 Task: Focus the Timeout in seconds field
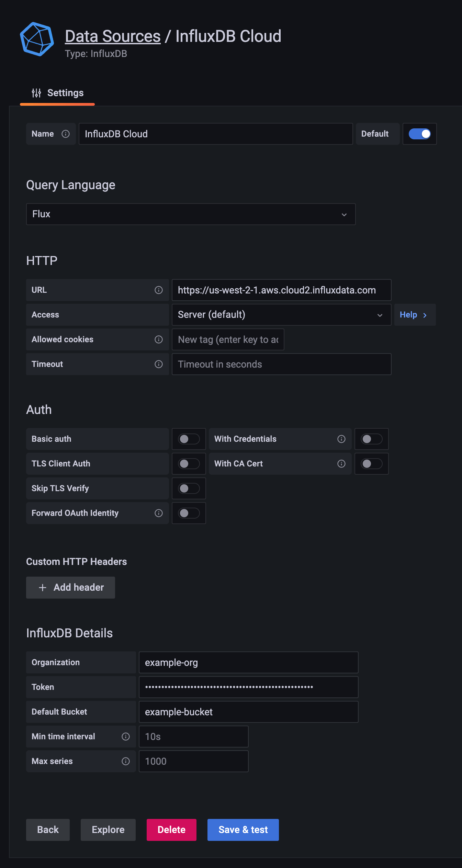pyautogui.click(x=282, y=364)
